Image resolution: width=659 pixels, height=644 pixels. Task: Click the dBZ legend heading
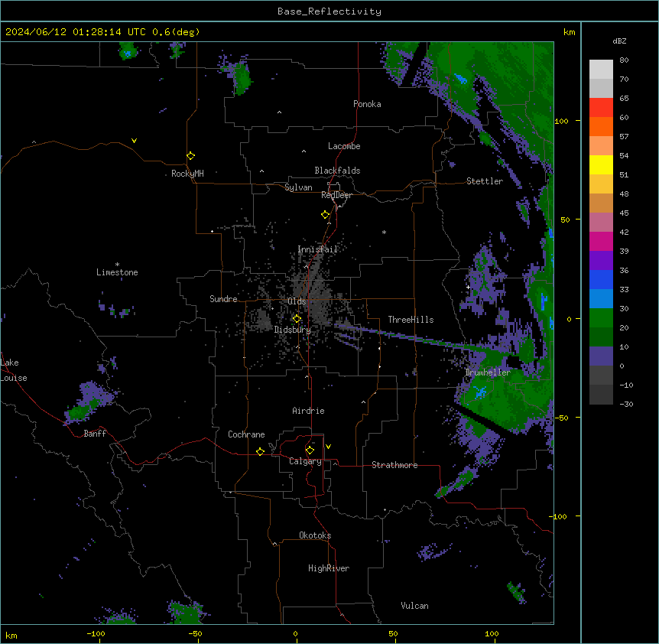click(619, 41)
